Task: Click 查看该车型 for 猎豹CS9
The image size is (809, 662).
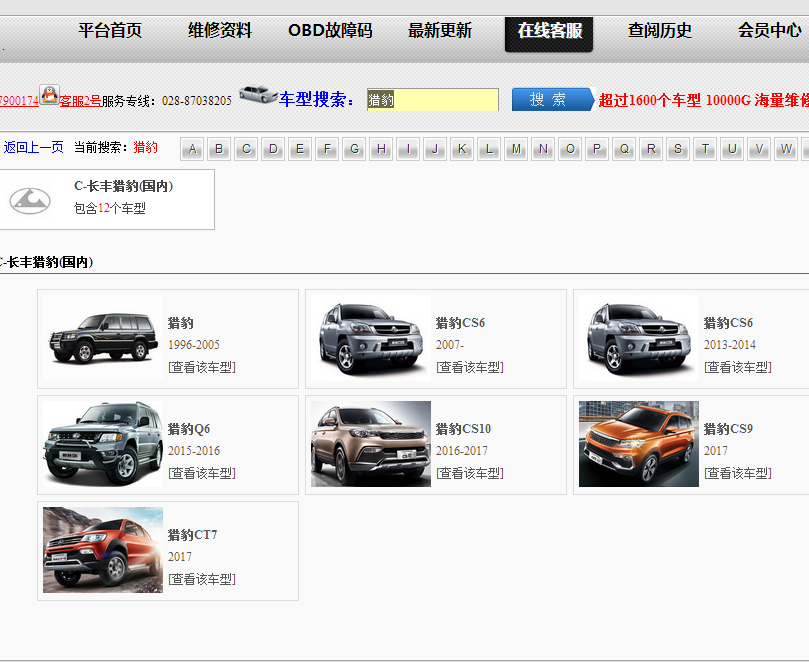Action: click(738, 473)
